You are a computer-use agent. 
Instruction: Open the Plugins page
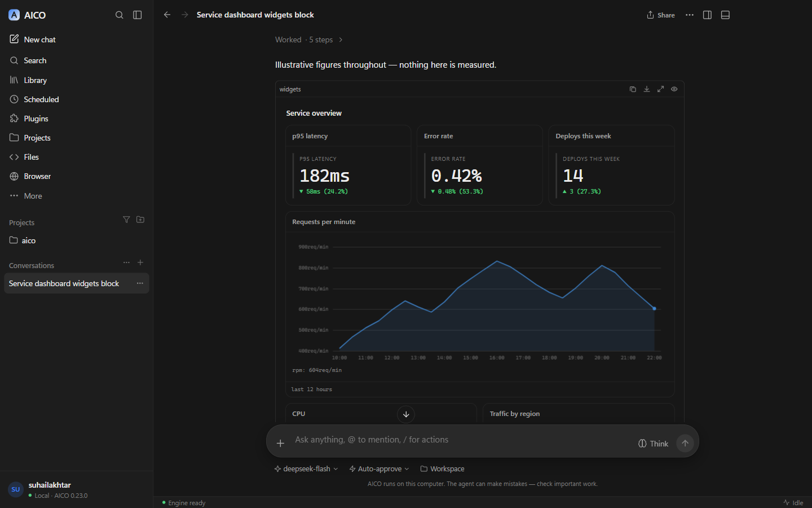pyautogui.click(x=77, y=119)
